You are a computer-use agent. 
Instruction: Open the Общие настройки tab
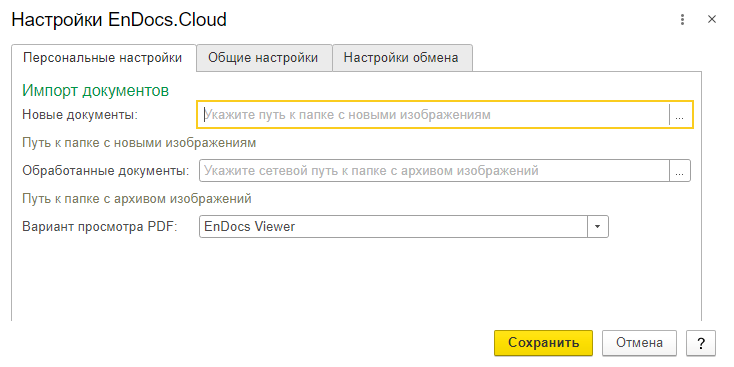[264, 58]
